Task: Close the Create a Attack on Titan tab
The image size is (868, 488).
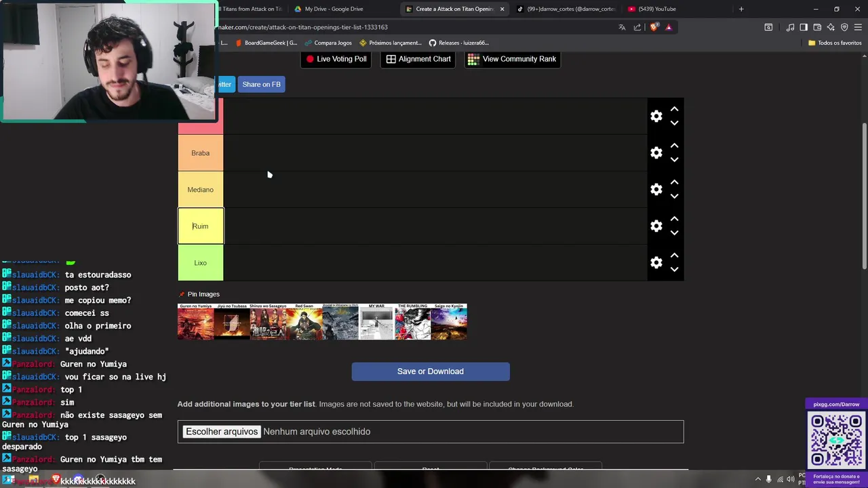Action: point(502,9)
